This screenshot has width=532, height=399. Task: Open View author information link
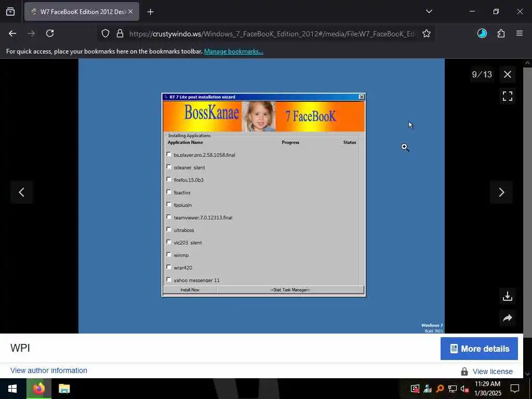point(49,370)
